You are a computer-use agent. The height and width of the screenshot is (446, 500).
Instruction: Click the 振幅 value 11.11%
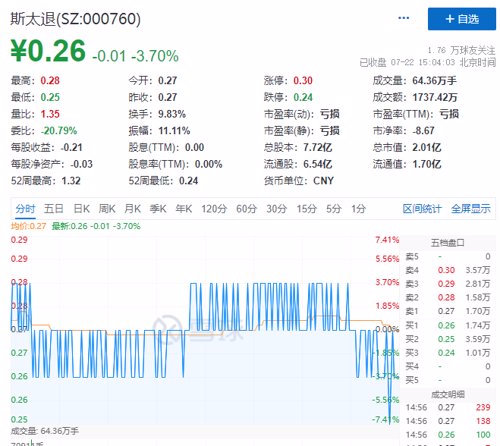(174, 131)
